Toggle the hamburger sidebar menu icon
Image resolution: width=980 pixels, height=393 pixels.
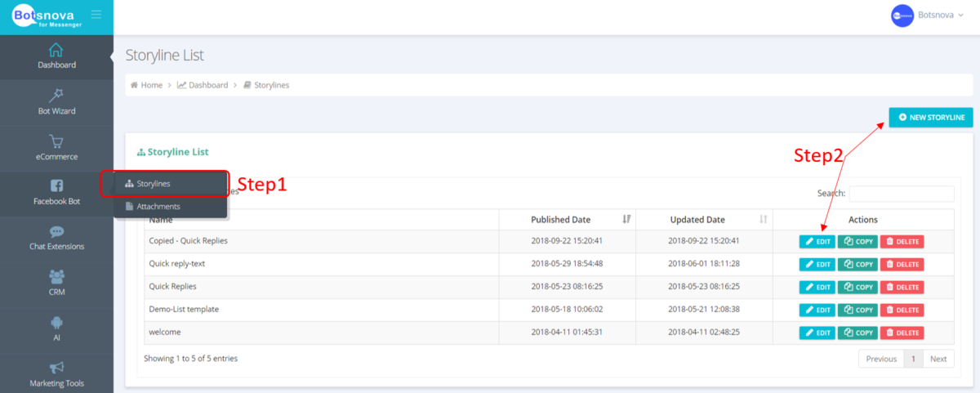[96, 15]
